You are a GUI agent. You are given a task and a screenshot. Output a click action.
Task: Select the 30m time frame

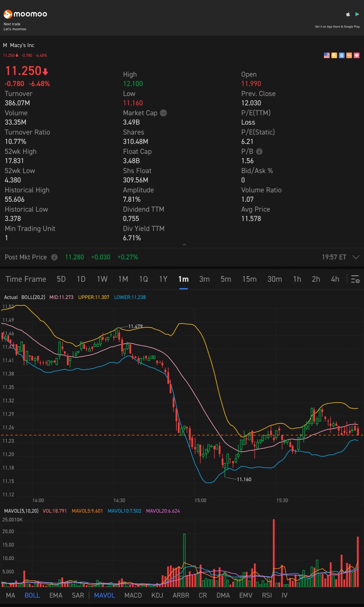point(275,279)
